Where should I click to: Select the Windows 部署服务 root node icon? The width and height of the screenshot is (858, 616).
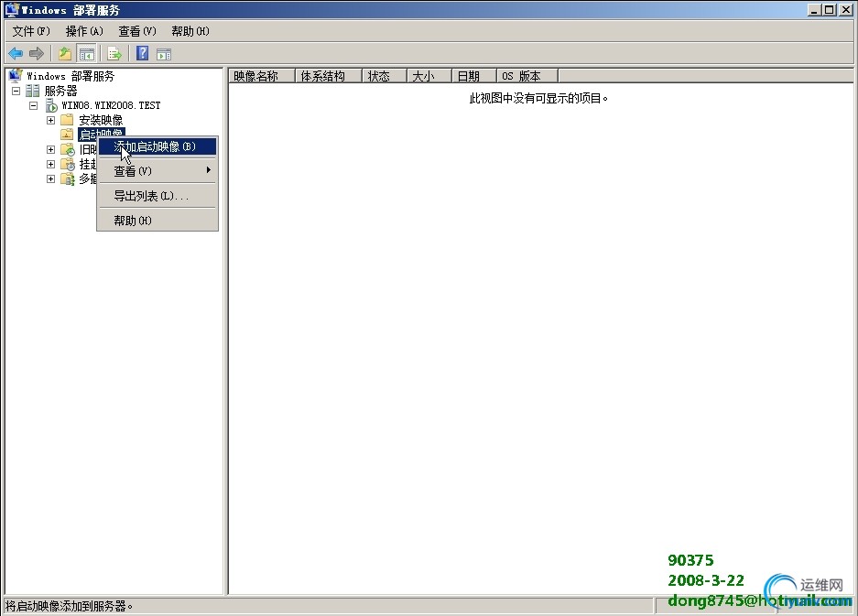click(x=16, y=75)
